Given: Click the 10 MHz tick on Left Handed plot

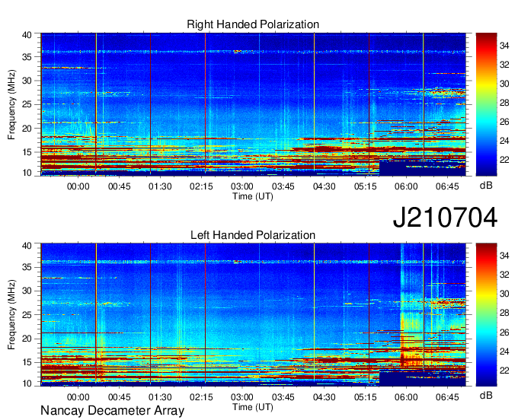Looking at the screenshot, I should pos(27,383).
